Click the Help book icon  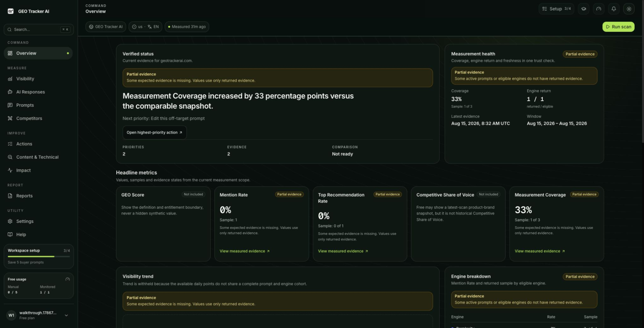point(10,234)
